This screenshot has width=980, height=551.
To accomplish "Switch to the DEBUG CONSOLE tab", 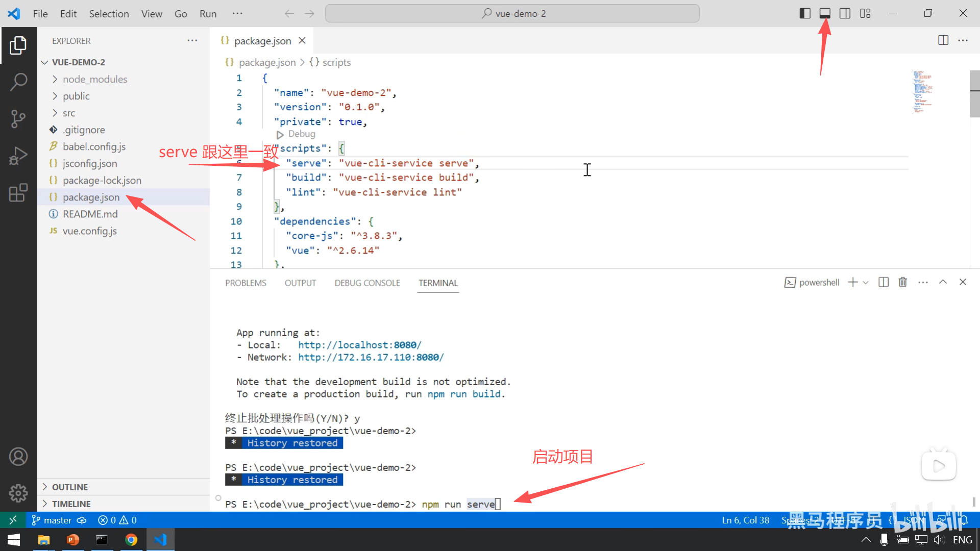I will pos(367,283).
